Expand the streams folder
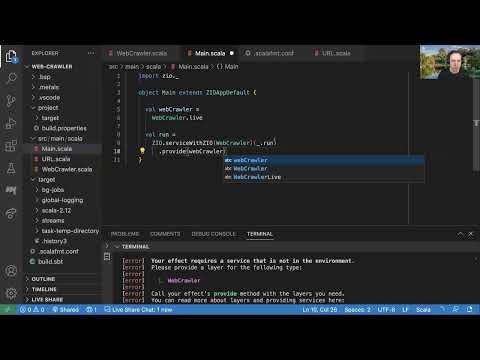 click(53, 221)
